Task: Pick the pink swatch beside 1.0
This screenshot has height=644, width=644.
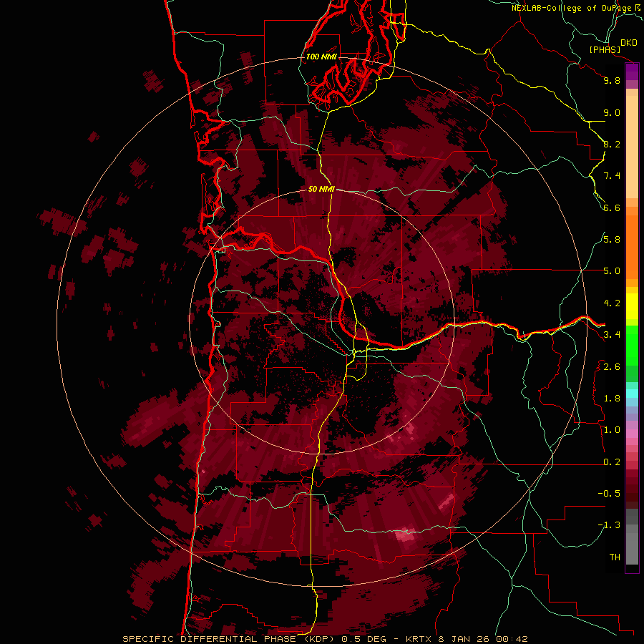Action: [632, 434]
